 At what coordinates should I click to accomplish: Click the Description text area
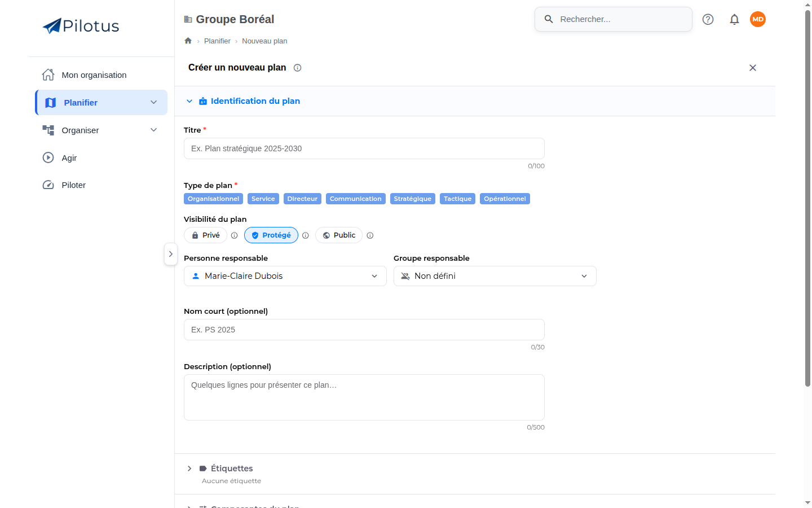click(x=364, y=397)
